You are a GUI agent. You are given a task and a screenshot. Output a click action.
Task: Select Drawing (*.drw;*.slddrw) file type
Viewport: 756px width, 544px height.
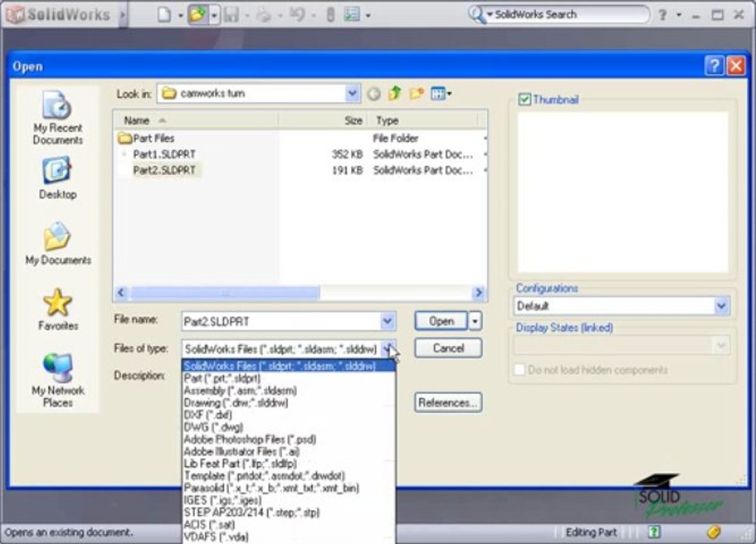pyautogui.click(x=288, y=403)
